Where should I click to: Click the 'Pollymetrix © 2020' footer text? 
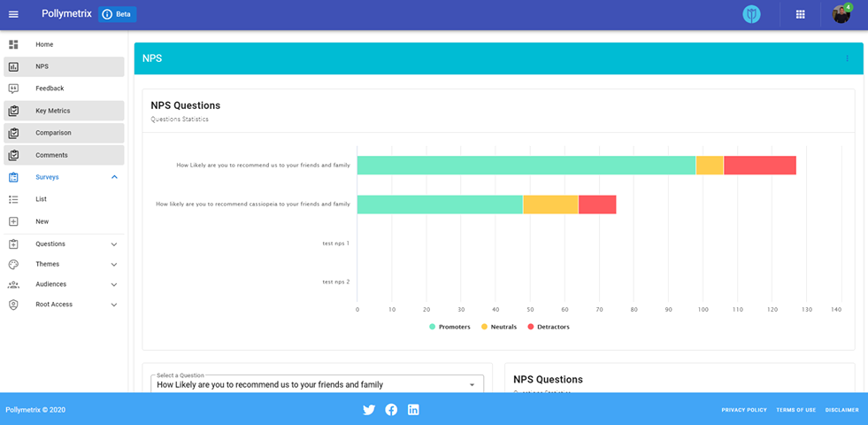[35, 410]
